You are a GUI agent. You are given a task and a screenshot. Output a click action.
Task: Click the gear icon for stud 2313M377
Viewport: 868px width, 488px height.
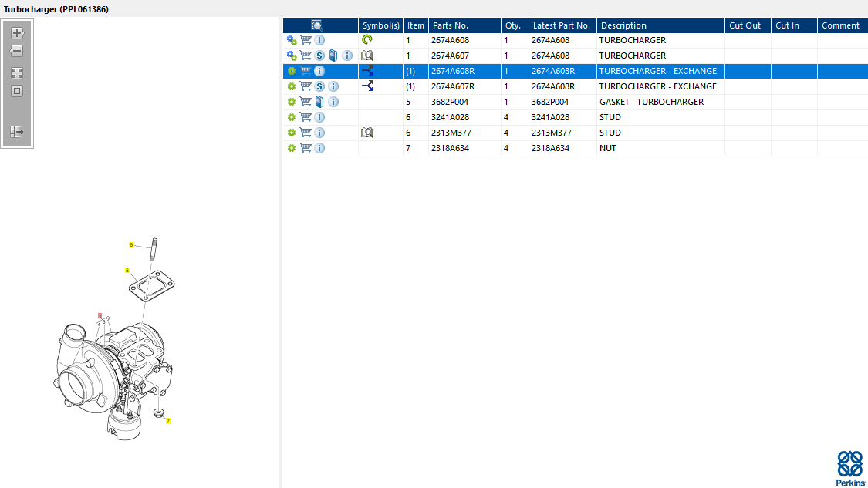tap(292, 133)
